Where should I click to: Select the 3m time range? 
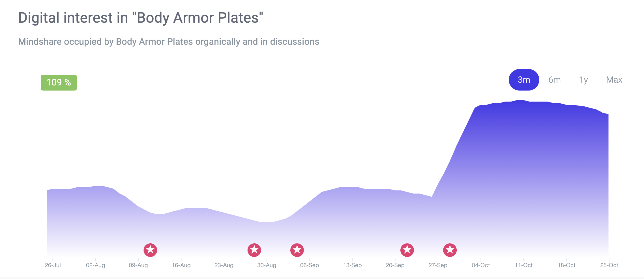coord(524,80)
